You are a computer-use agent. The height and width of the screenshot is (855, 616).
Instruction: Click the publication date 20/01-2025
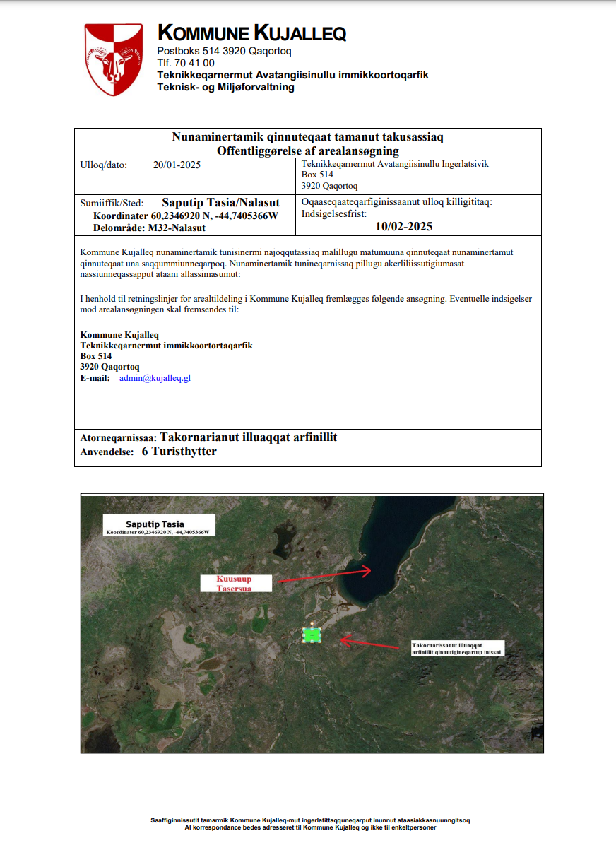coord(177,165)
